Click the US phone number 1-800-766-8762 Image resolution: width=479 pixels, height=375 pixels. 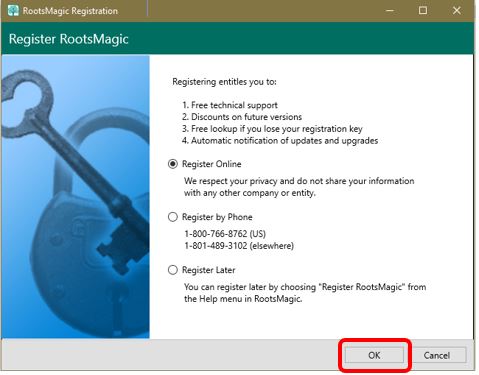tap(225, 234)
